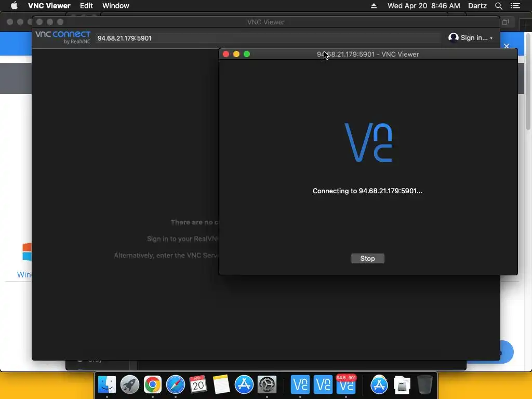
Task: Open Notification Center list icon
Action: click(x=515, y=6)
